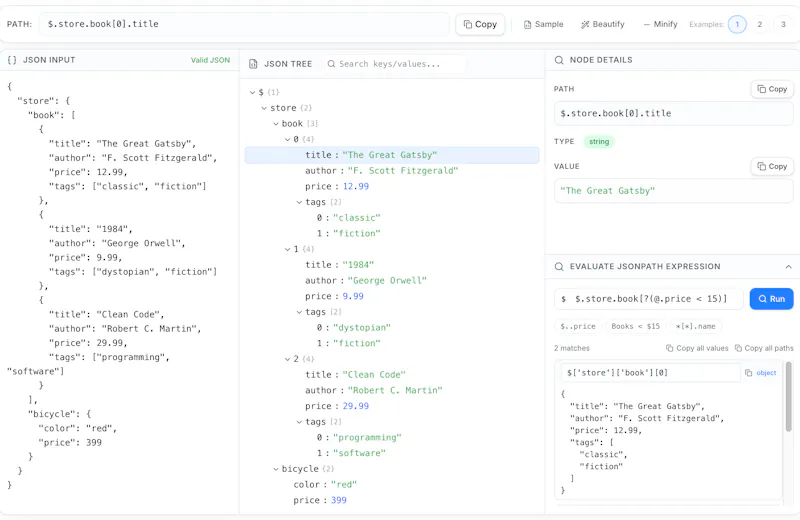Click the results panel scrollbar
Image resolution: width=800 pixels, height=520 pixels.
pyautogui.click(x=789, y=395)
